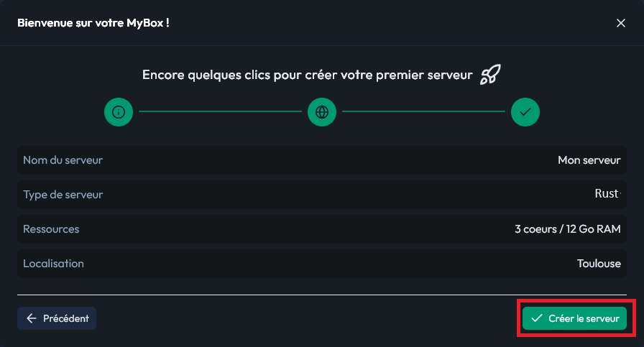Click the Bienvenue sur votre MyBox title
The width and height of the screenshot is (644, 347).
coord(93,23)
